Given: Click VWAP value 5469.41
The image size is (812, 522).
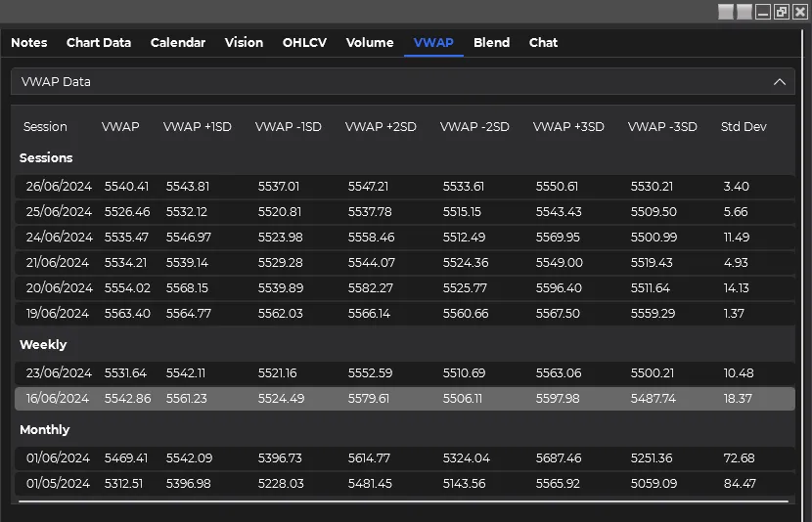Looking at the screenshot, I should (126, 457).
